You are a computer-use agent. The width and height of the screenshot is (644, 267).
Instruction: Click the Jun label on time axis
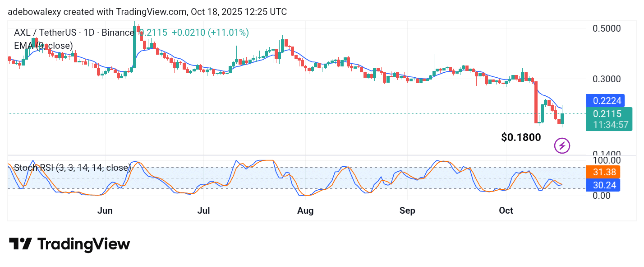coord(105,211)
